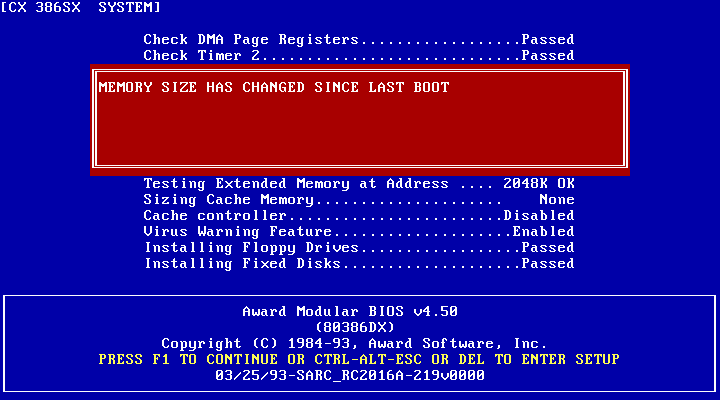Click Passed status beside Installing Fixed Disks

pos(547,264)
